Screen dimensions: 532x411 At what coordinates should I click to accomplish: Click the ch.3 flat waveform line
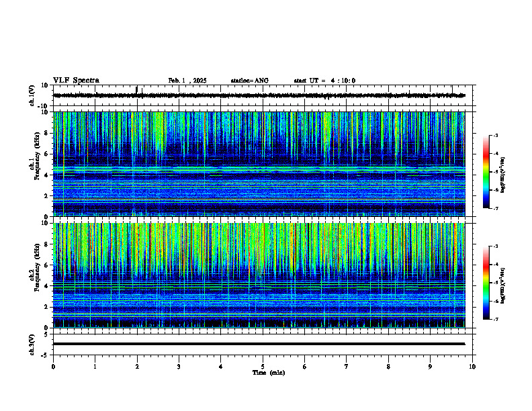point(259,344)
